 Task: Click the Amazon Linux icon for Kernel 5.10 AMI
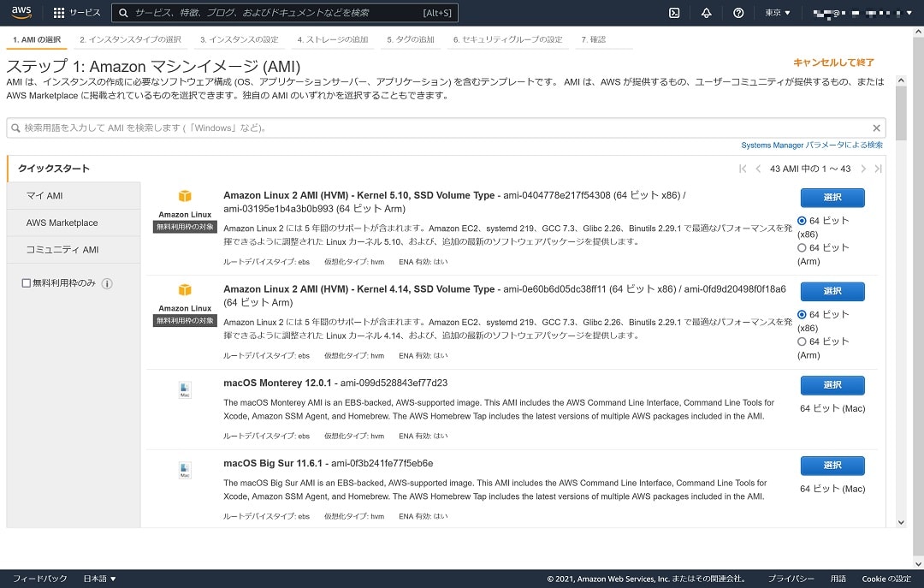[185, 196]
